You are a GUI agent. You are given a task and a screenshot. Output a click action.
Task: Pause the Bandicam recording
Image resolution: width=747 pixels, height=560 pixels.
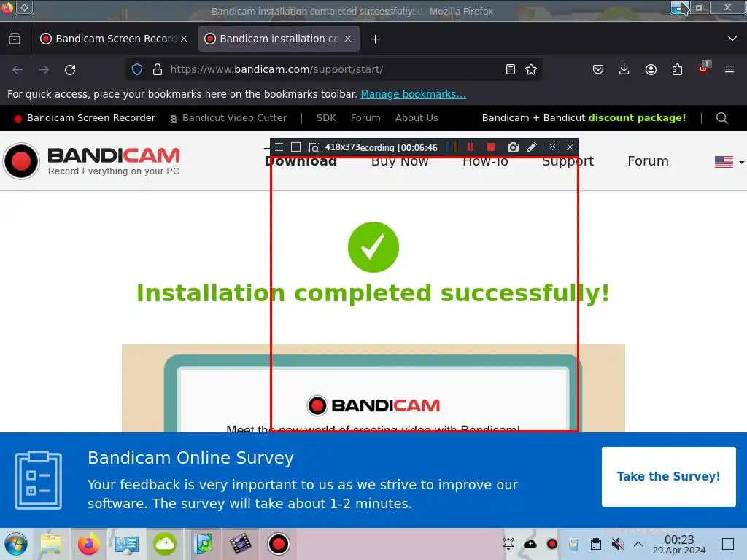pos(471,147)
